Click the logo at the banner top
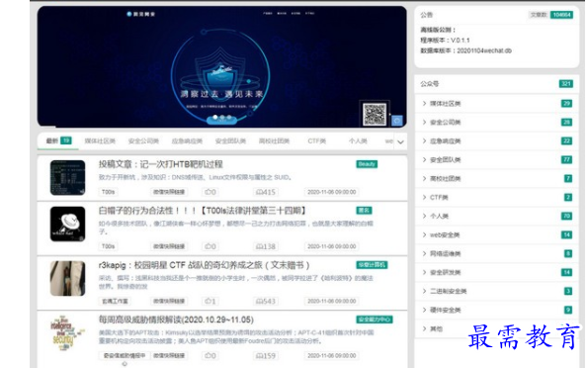588x368 pixels. (x=141, y=14)
